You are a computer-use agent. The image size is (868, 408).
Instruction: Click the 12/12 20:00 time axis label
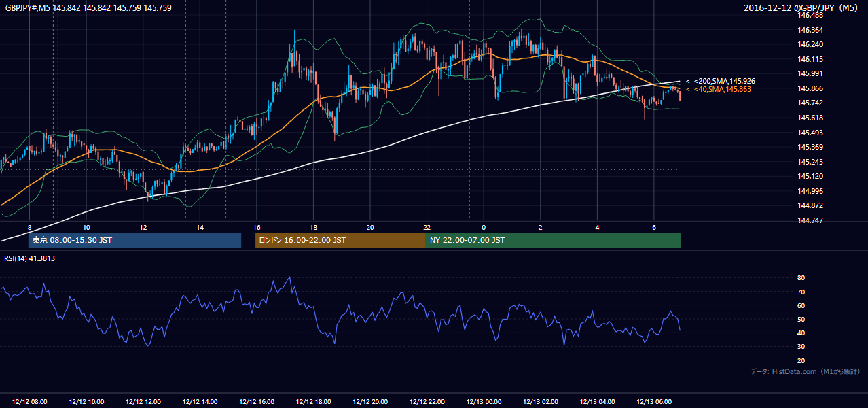click(x=370, y=401)
